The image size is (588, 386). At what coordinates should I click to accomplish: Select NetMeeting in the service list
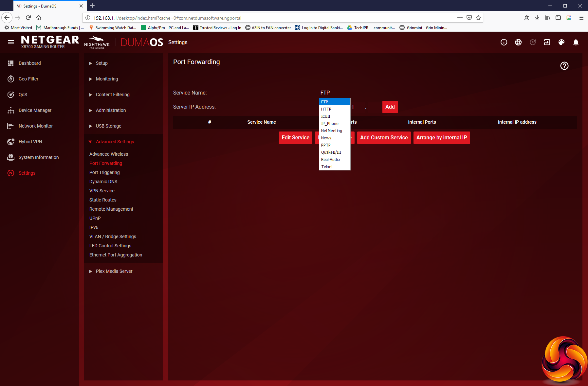coord(335,131)
